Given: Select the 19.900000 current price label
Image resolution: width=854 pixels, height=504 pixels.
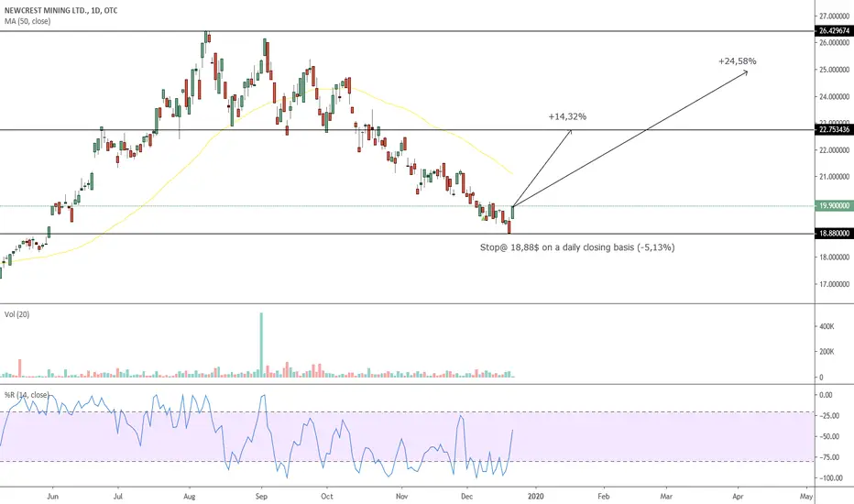Looking at the screenshot, I should pyautogui.click(x=834, y=206).
